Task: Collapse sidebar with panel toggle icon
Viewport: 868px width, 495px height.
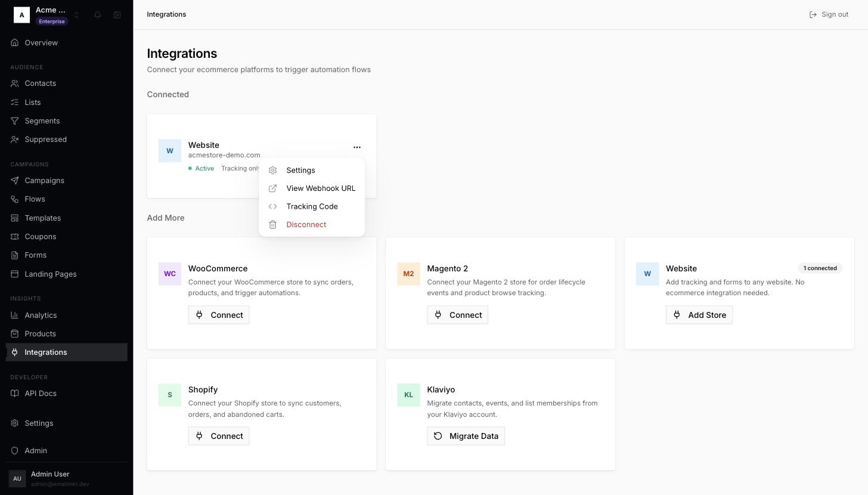Action: pyautogui.click(x=117, y=15)
